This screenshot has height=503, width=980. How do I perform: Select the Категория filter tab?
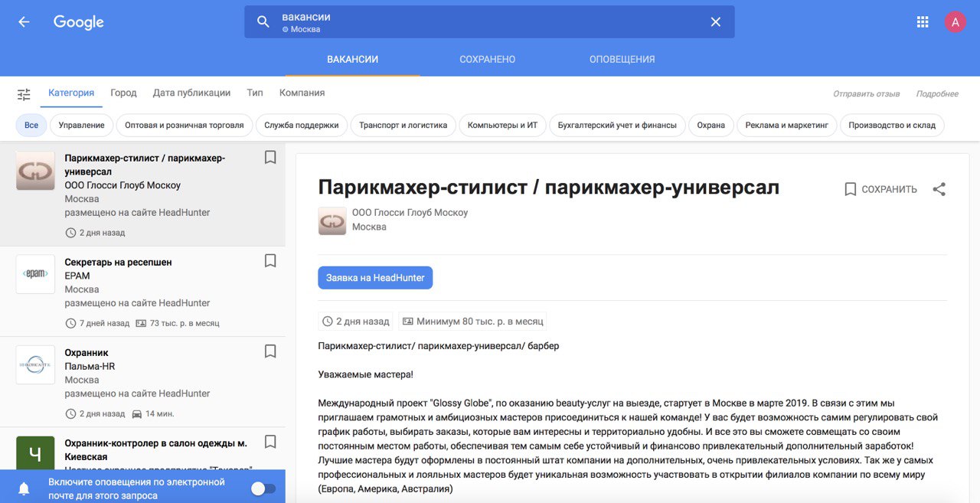pos(71,93)
